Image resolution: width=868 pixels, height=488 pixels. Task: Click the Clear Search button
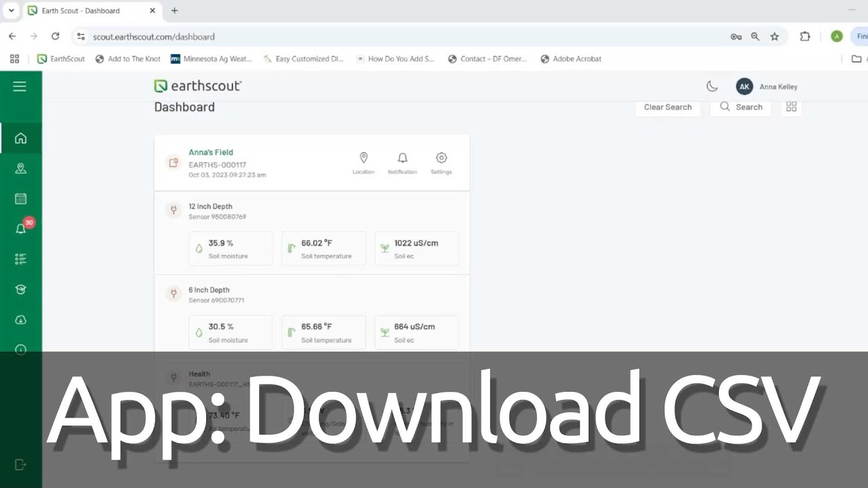[667, 107]
